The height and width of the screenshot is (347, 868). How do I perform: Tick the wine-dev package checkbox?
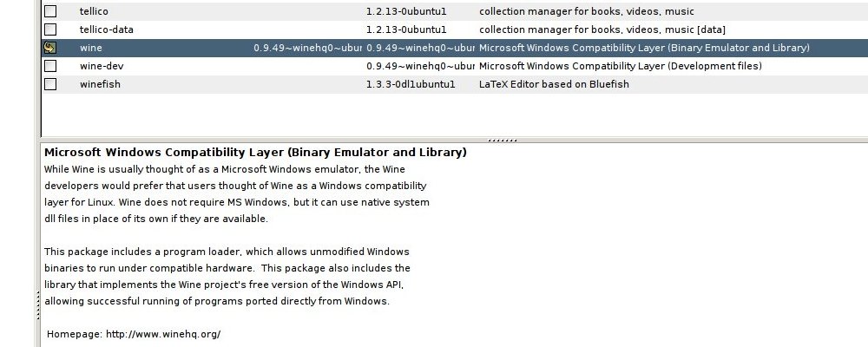(50, 66)
